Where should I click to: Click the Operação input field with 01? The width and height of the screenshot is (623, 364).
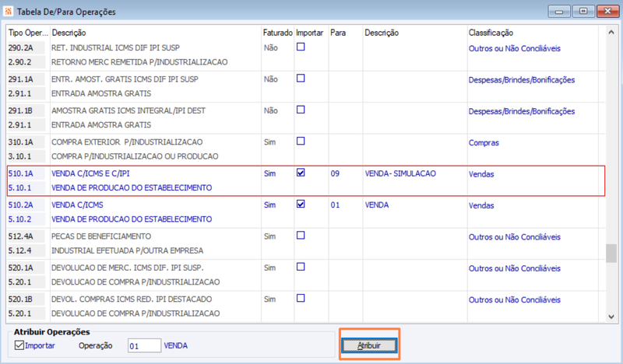coord(144,346)
